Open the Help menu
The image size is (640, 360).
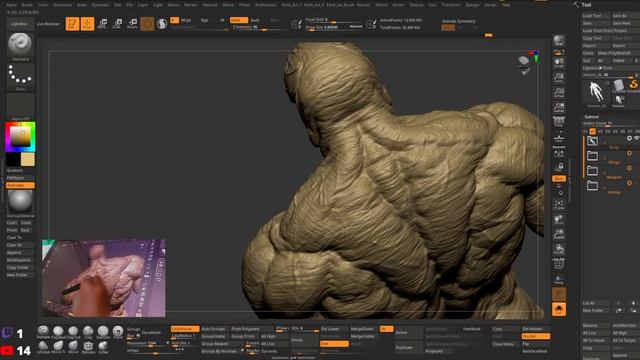point(505,5)
